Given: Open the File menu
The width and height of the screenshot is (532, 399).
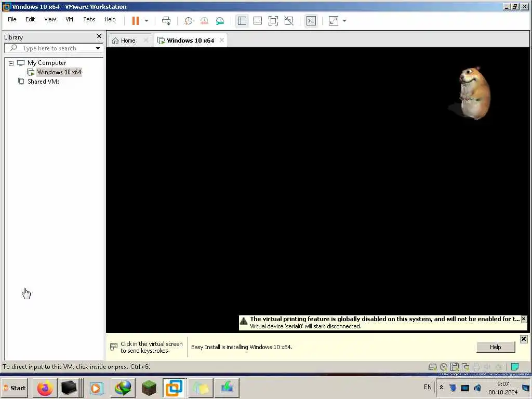Looking at the screenshot, I should [x=12, y=19].
